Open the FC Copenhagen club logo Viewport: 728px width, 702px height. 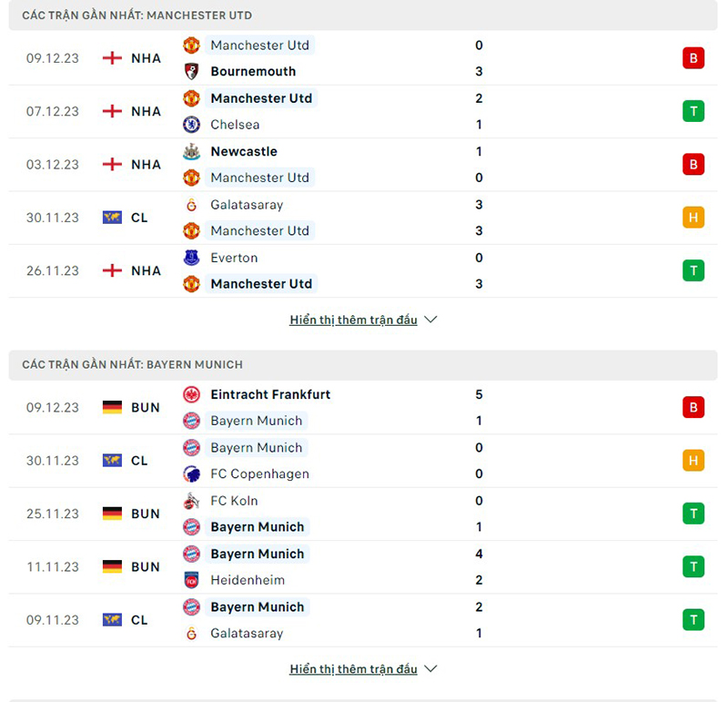[x=191, y=473]
